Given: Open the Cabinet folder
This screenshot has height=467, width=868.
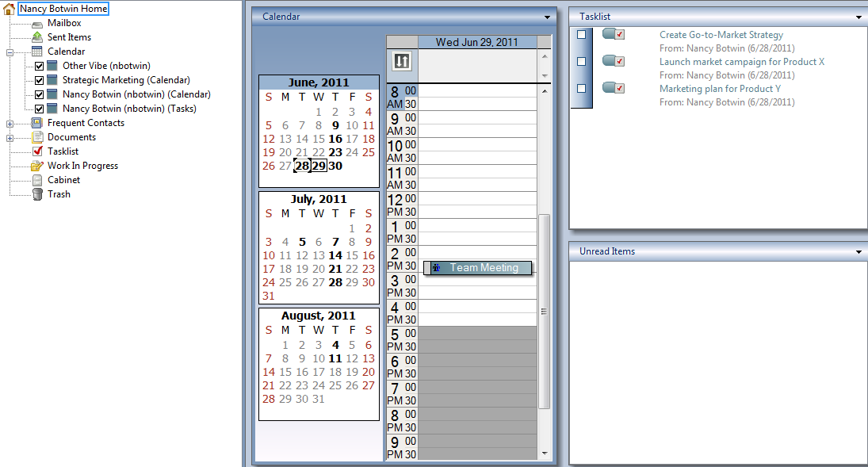Looking at the screenshot, I should click(x=63, y=180).
